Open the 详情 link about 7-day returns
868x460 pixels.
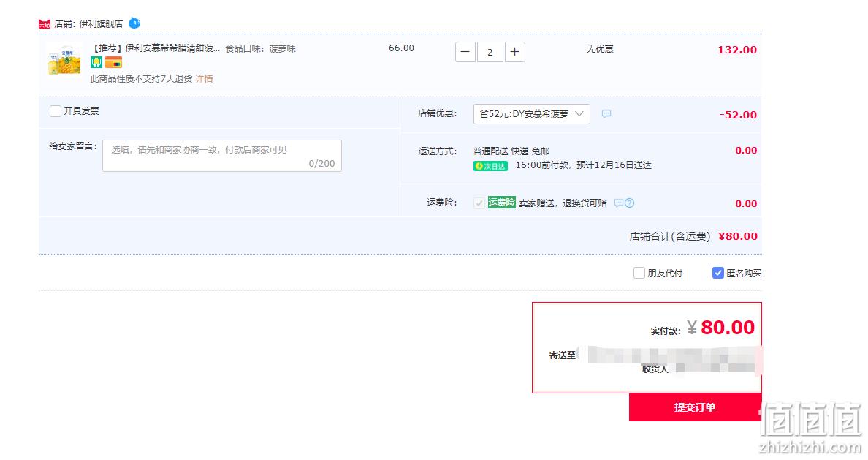tap(205, 79)
